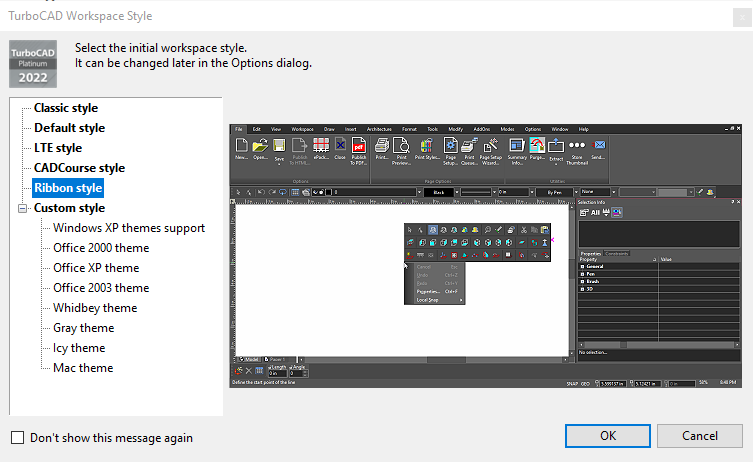
Task: Pick Office 2003 theme
Action: [101, 288]
